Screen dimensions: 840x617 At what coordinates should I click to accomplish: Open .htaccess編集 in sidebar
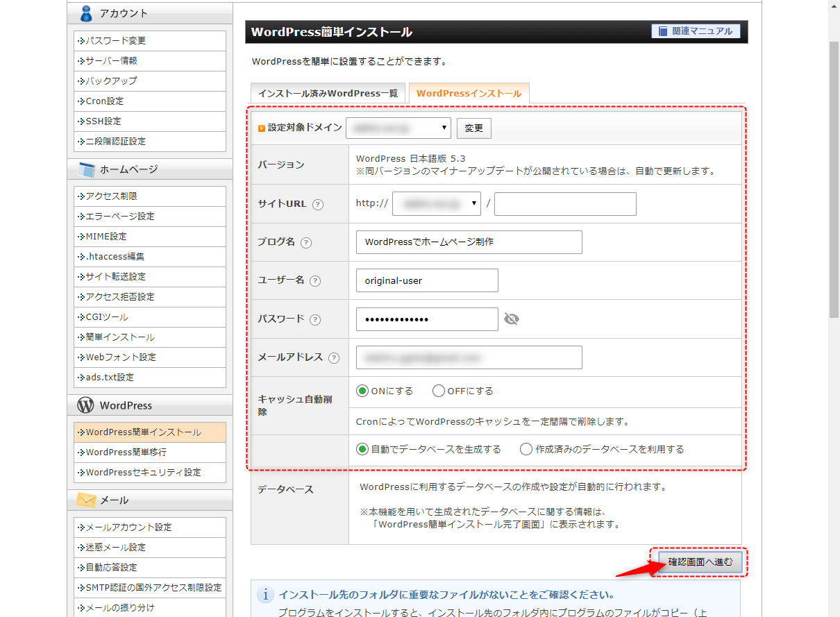click(150, 257)
